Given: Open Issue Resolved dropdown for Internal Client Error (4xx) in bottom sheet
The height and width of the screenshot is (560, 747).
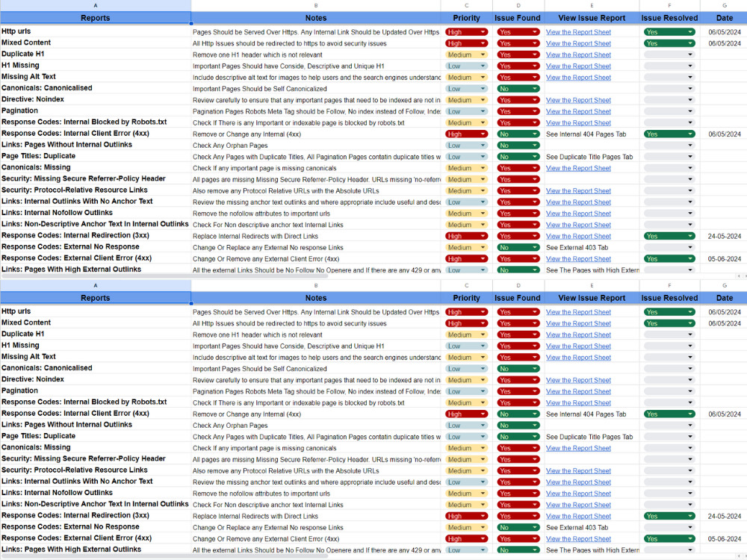Looking at the screenshot, I should pyautogui.click(x=669, y=414).
